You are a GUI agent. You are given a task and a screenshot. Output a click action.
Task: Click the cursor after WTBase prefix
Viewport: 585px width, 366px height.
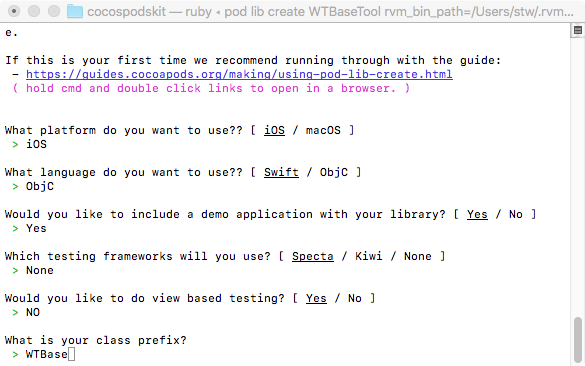(71, 354)
